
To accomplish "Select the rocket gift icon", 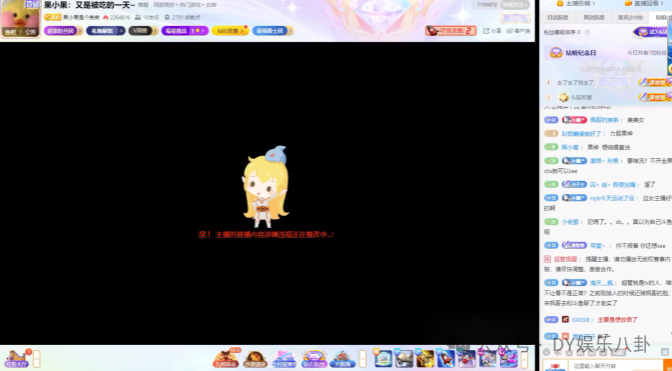I will pos(445,358).
